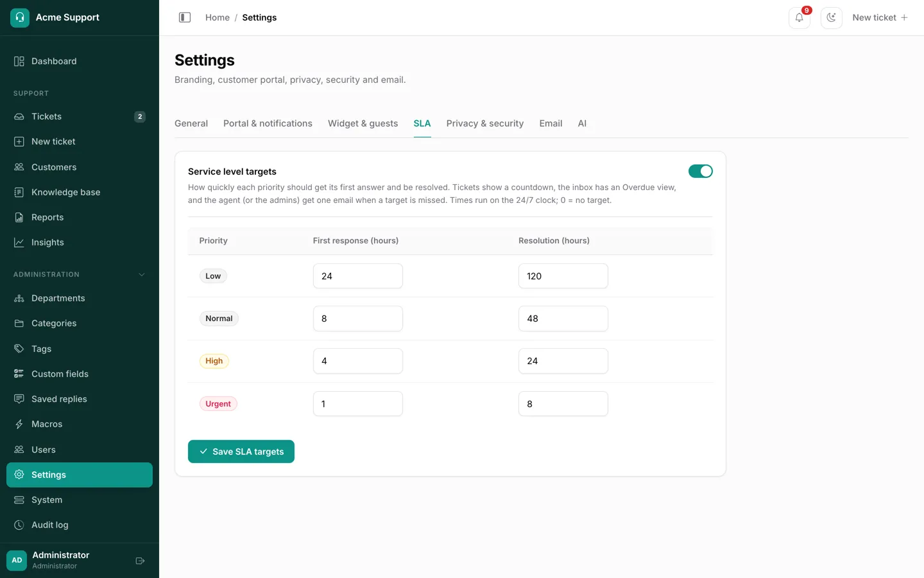Go to Home breadcrumb link
The width and height of the screenshot is (924, 578).
point(218,17)
